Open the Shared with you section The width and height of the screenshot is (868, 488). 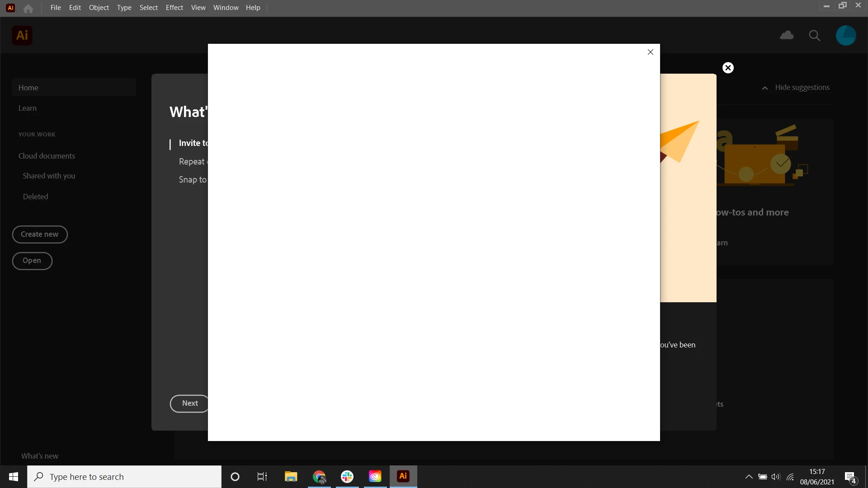pyautogui.click(x=49, y=176)
